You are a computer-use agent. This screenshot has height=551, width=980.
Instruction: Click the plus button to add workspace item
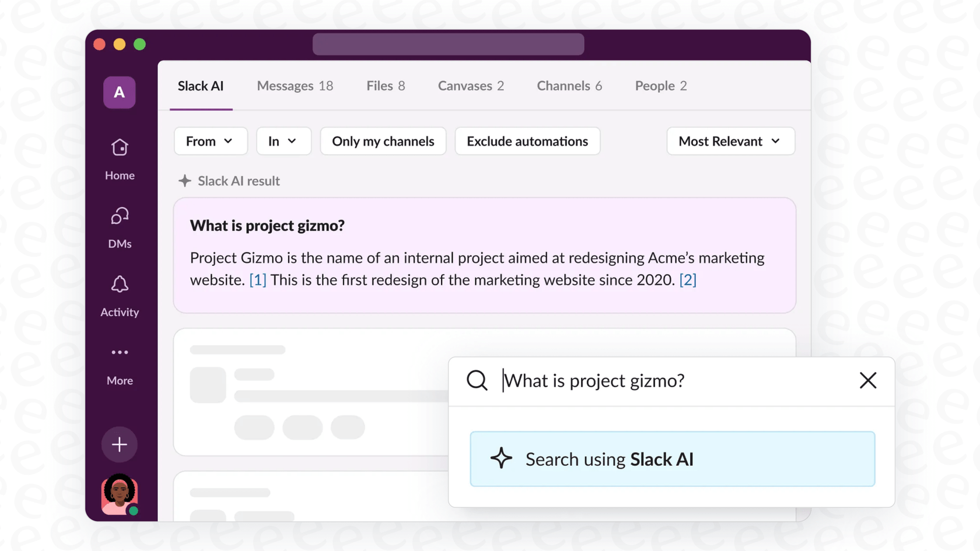(119, 444)
